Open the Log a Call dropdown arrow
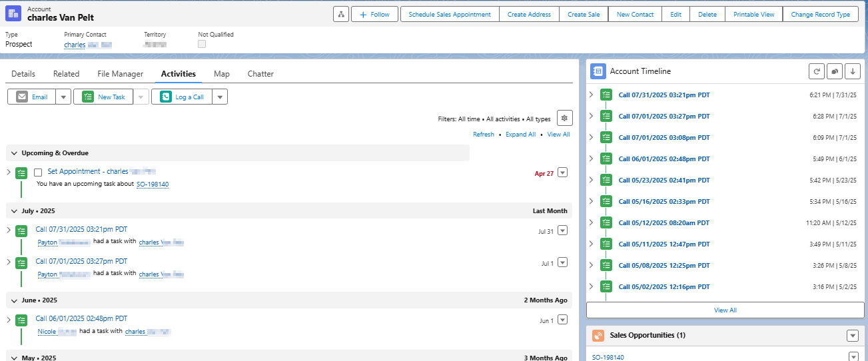Screen dimensions: 868x361 pos(220,97)
